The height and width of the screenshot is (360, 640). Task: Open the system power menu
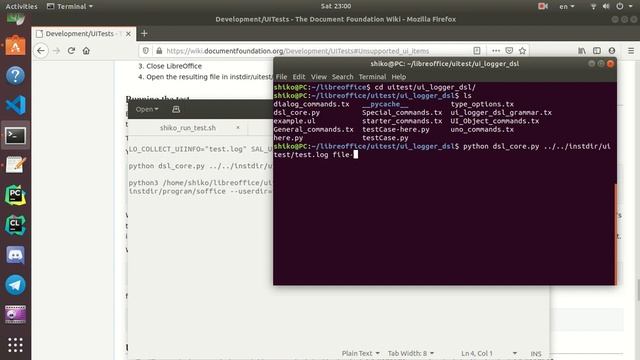(x=624, y=6)
